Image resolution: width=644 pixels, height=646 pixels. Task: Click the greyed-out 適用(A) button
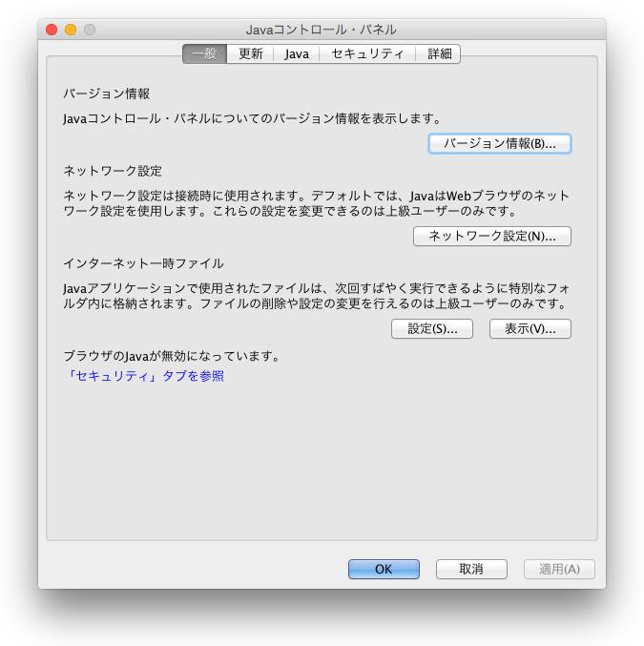(559, 569)
